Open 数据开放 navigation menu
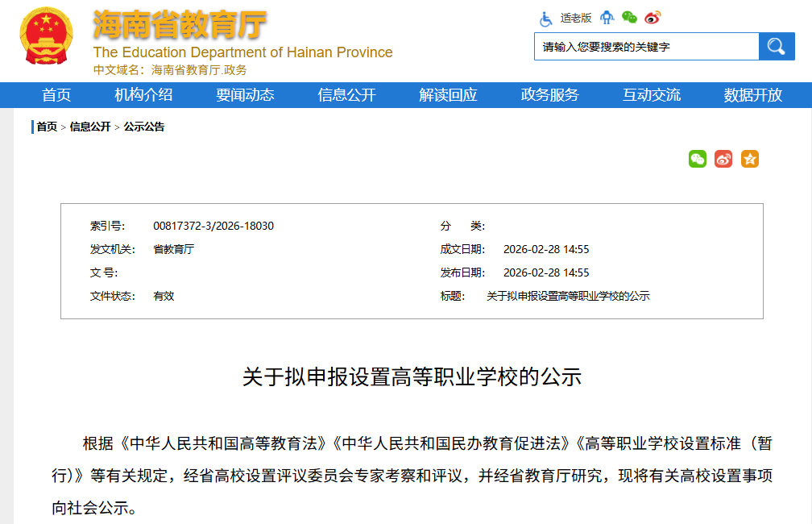 click(x=753, y=95)
